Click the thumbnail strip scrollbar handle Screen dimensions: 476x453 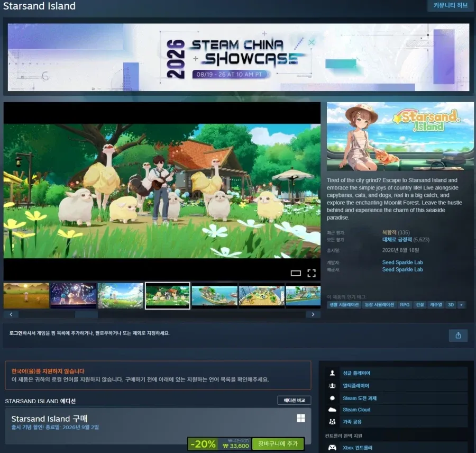(x=87, y=314)
